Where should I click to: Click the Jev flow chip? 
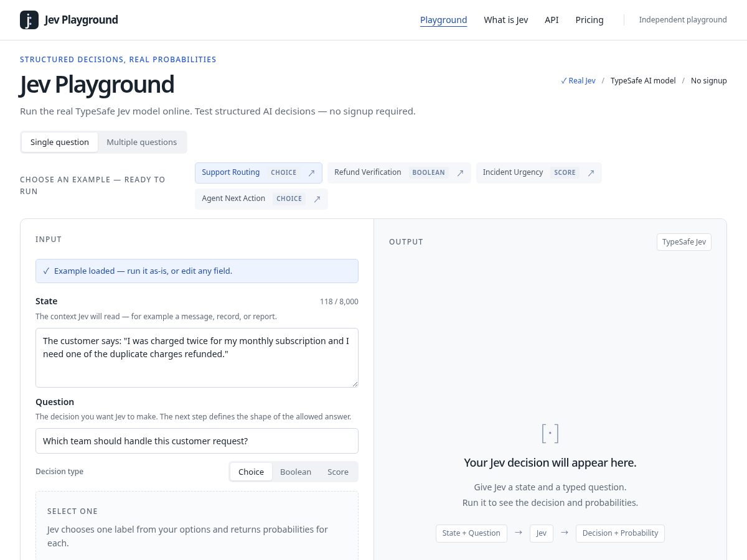542,533
